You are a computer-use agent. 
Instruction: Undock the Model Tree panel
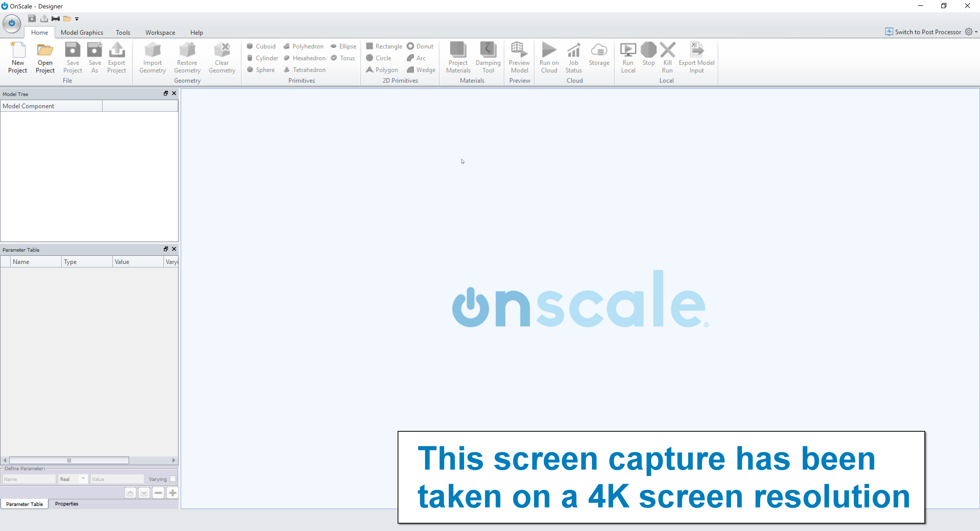[x=166, y=93]
